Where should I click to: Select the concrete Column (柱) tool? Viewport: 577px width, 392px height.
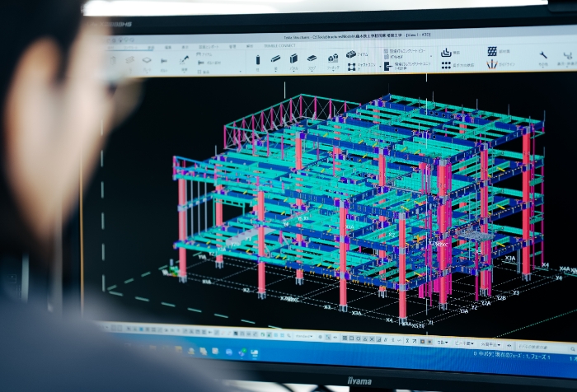(256, 60)
